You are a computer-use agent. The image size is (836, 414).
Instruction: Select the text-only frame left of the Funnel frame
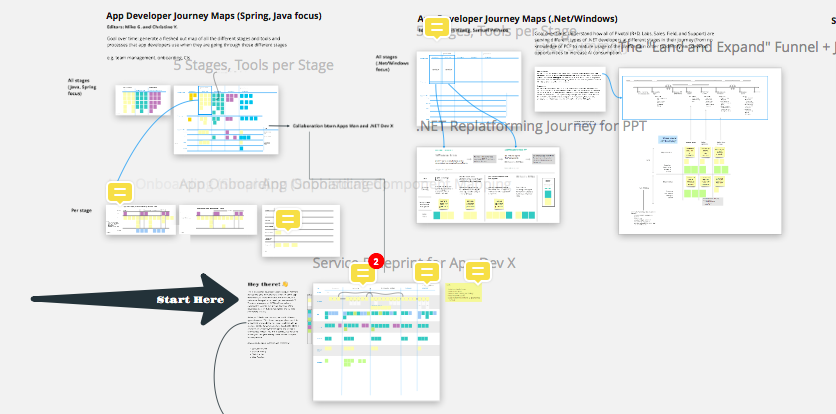coord(570,89)
